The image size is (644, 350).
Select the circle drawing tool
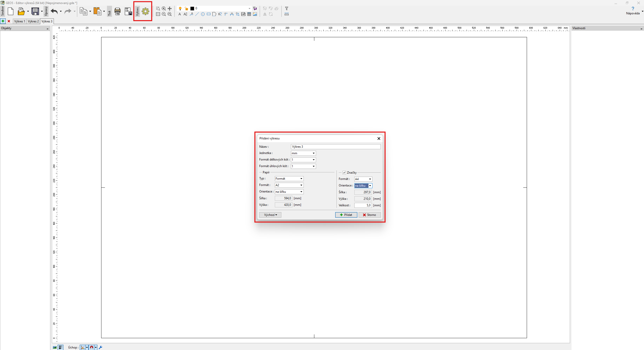(x=203, y=14)
